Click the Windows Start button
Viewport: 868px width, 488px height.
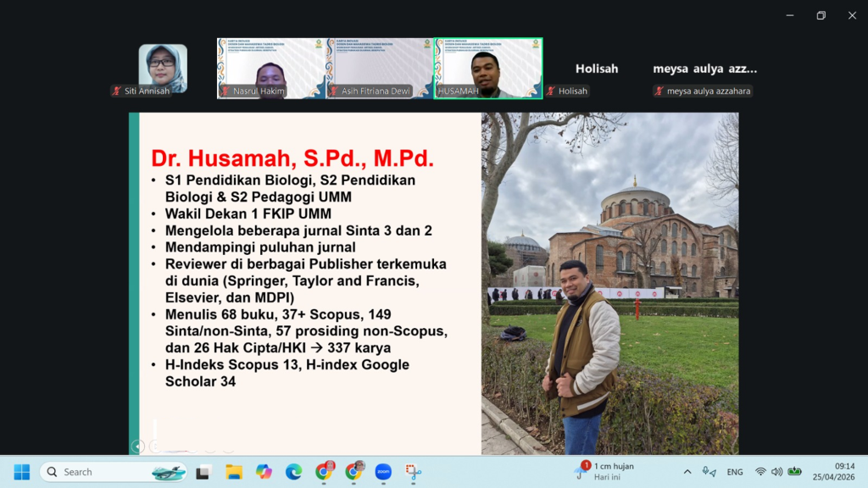point(22,472)
